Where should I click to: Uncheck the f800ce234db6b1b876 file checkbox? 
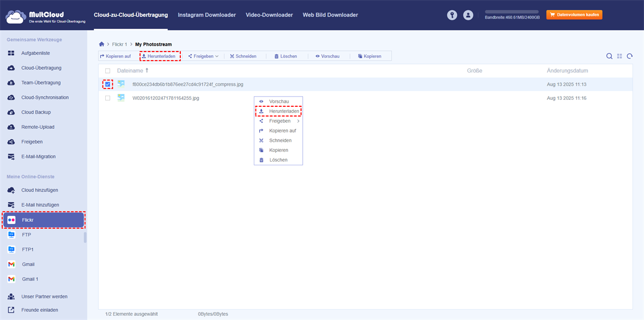pyautogui.click(x=108, y=84)
